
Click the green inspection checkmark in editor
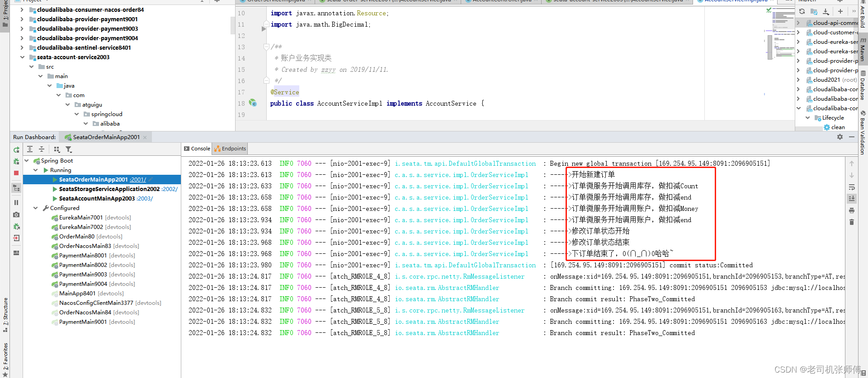point(769,10)
